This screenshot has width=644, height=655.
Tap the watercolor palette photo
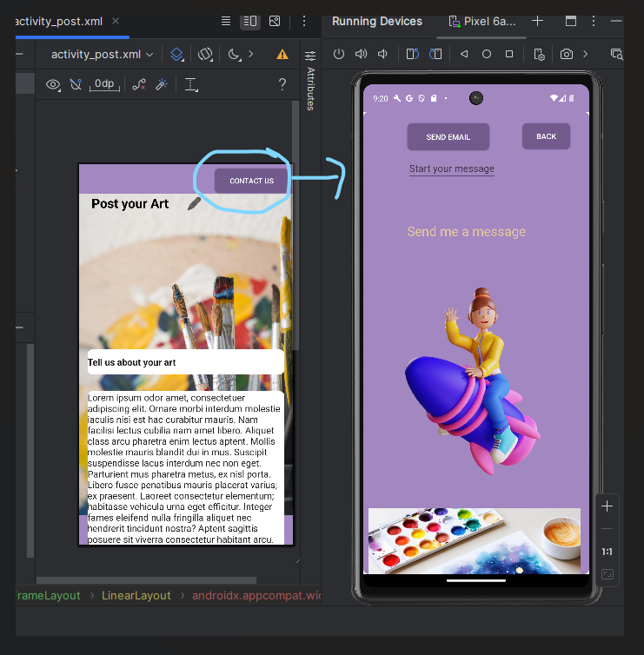pos(475,540)
